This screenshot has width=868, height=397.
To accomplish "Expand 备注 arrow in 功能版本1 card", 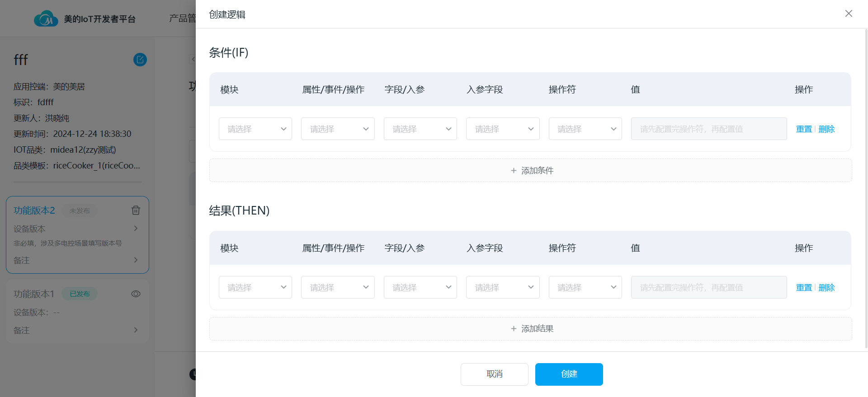I will click(136, 330).
